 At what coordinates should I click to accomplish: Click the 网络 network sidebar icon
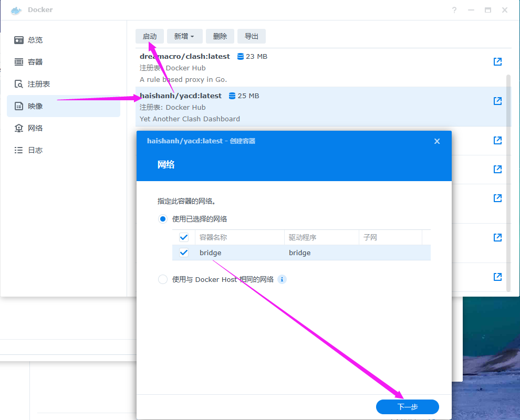[18, 128]
